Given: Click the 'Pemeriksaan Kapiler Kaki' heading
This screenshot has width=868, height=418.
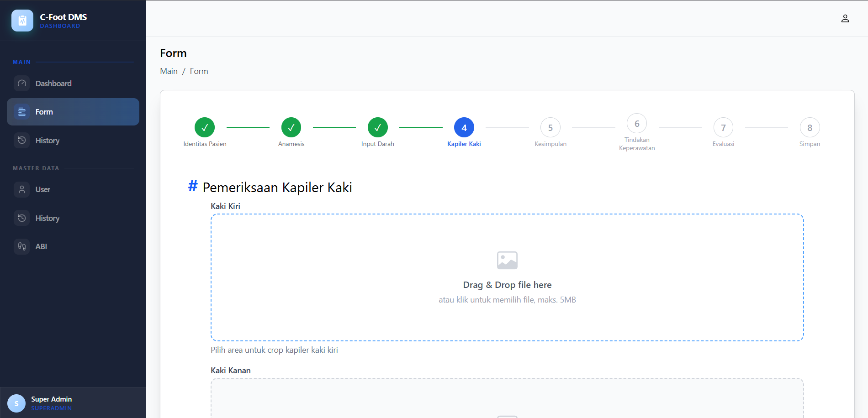Looking at the screenshot, I should 277,187.
